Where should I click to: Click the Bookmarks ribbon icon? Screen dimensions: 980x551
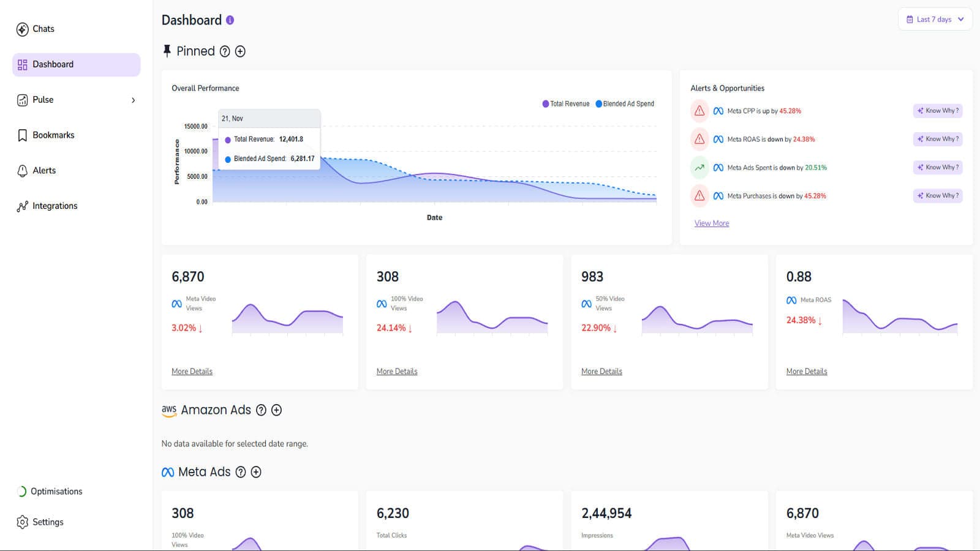(23, 135)
